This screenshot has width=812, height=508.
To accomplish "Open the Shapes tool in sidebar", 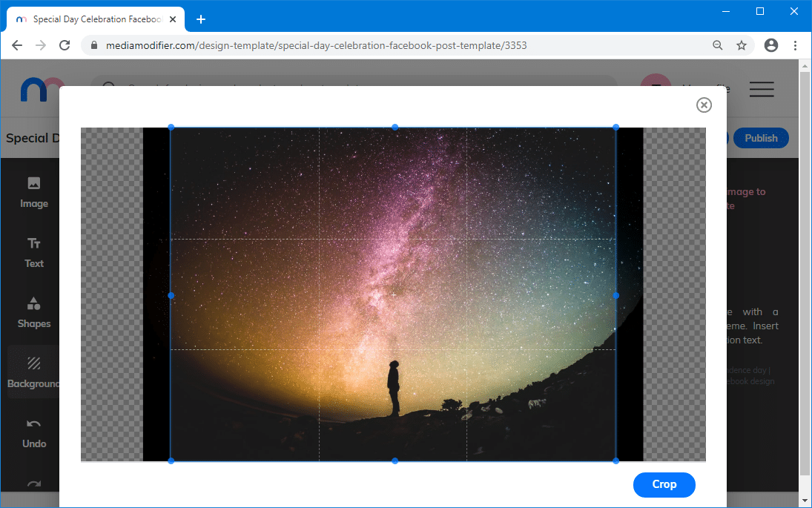I will coord(34,313).
